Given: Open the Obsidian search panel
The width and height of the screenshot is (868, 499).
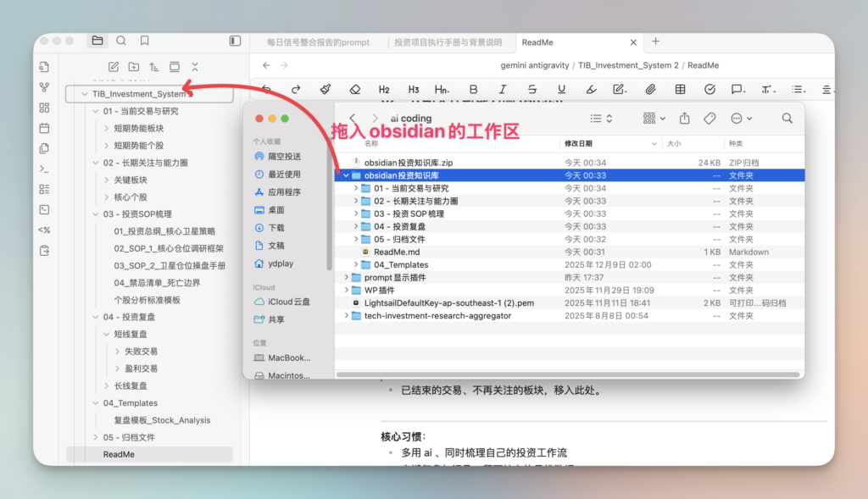Looking at the screenshot, I should click(x=121, y=41).
